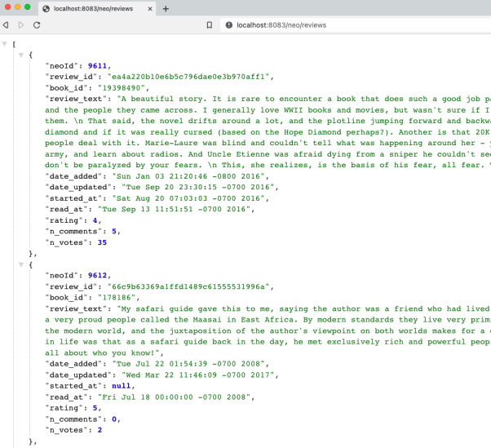Viewport: 491px width, 448px height.
Task: Click the rating value 4
Action: [95, 220]
